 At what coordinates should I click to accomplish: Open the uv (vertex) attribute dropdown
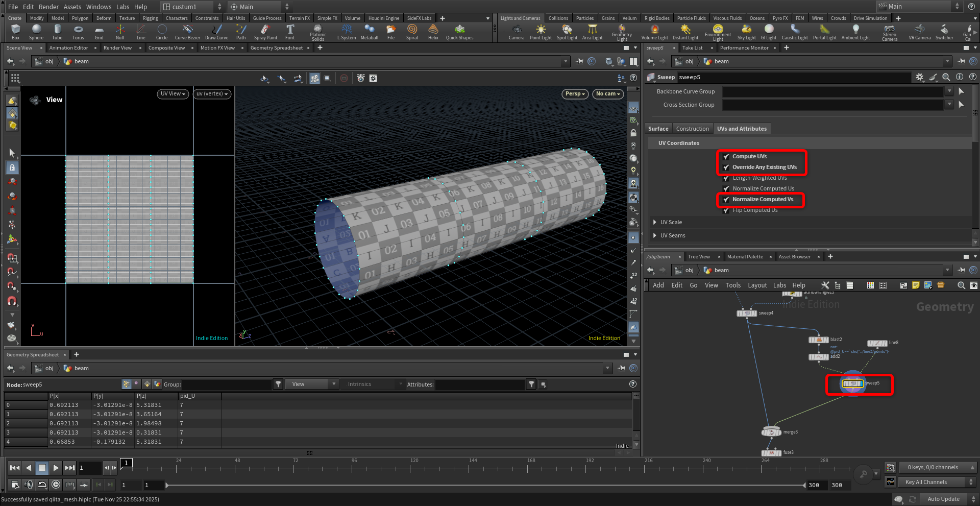tap(212, 94)
